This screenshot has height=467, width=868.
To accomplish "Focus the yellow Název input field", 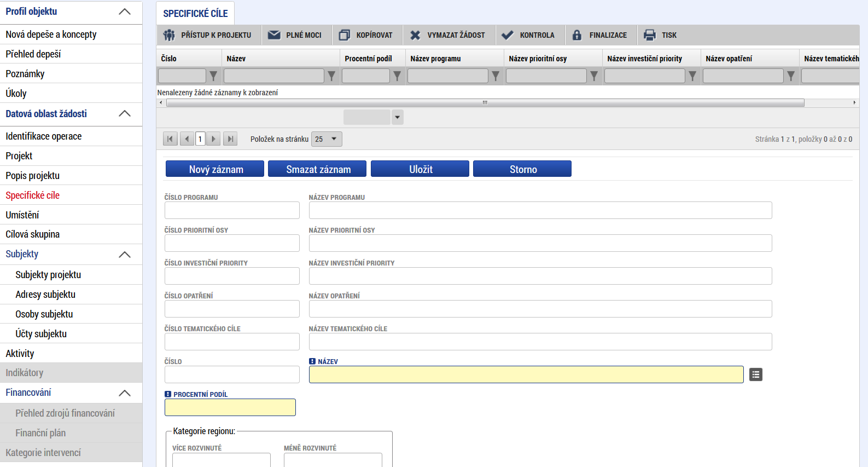I will coord(526,374).
